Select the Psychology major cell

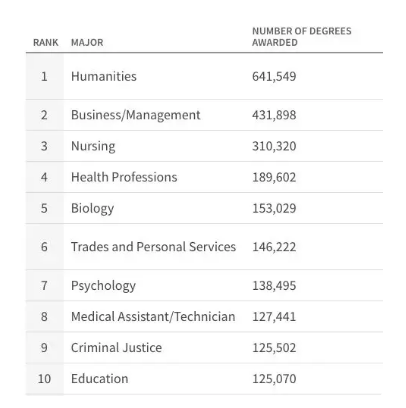click(103, 286)
